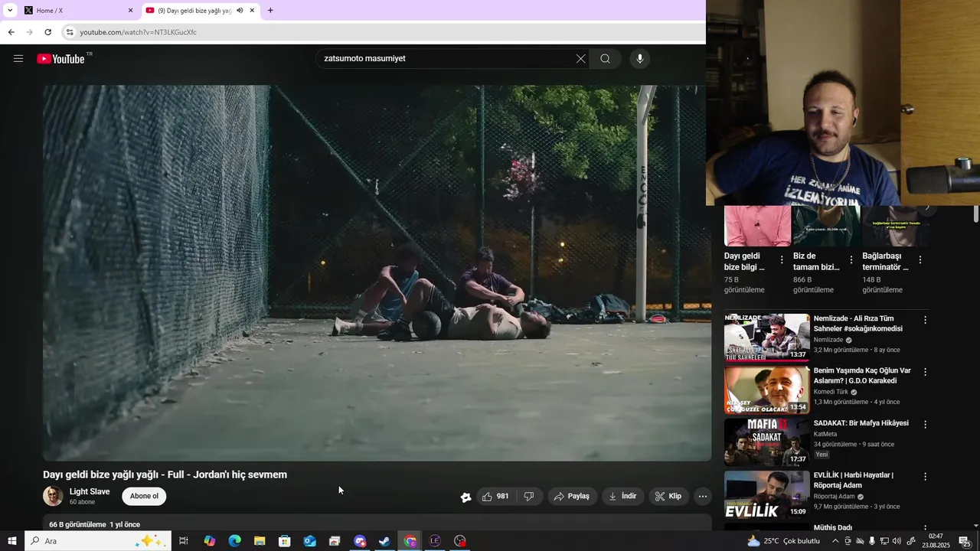Click the magnifier search button

tap(605, 59)
